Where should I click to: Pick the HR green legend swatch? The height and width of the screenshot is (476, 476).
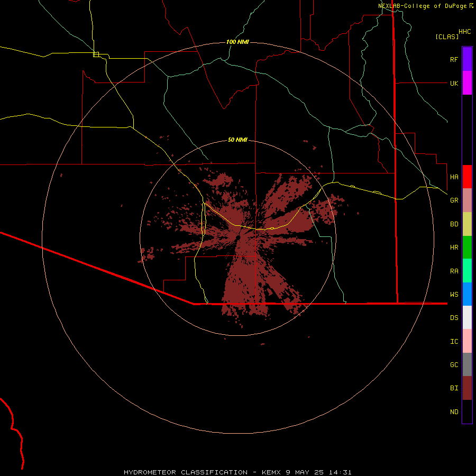[x=467, y=247]
